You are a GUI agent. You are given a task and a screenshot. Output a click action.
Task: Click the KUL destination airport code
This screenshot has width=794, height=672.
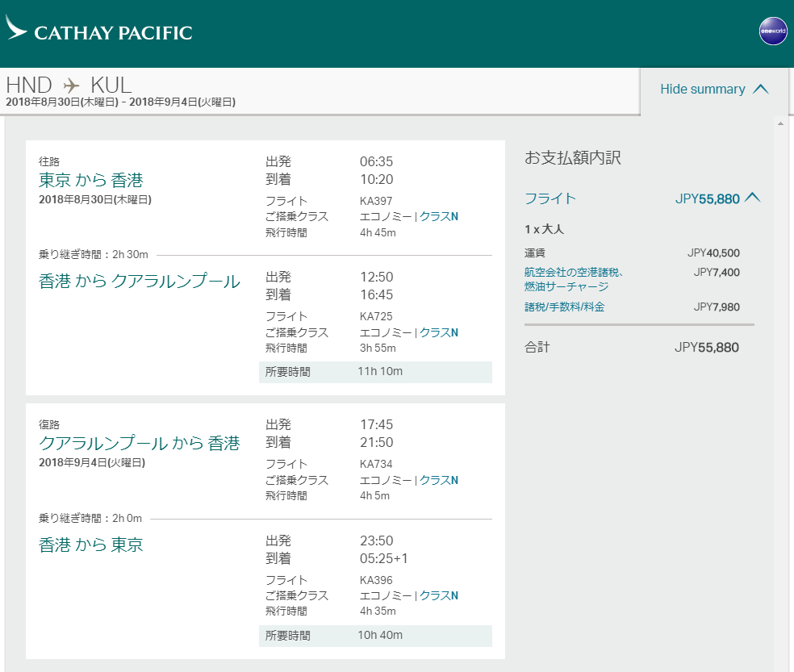111,85
